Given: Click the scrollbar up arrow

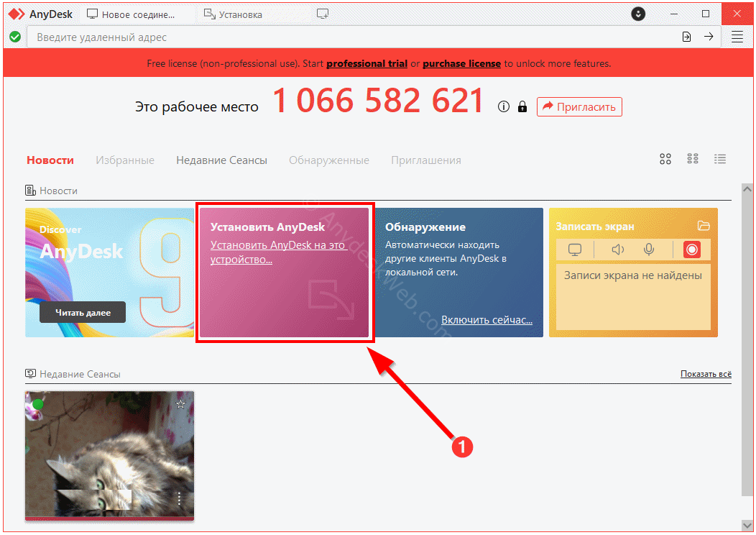Looking at the screenshot, I should (x=747, y=189).
